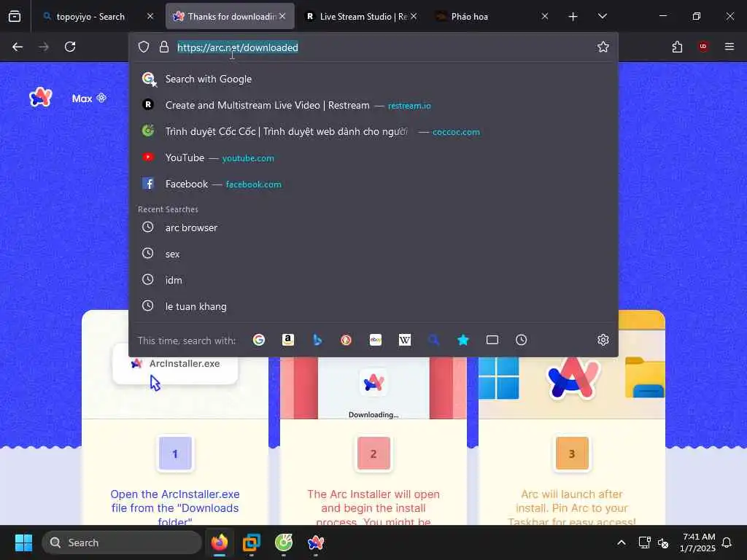Open Firefox from the taskbar
This screenshot has width=747, height=560.
[x=220, y=542]
